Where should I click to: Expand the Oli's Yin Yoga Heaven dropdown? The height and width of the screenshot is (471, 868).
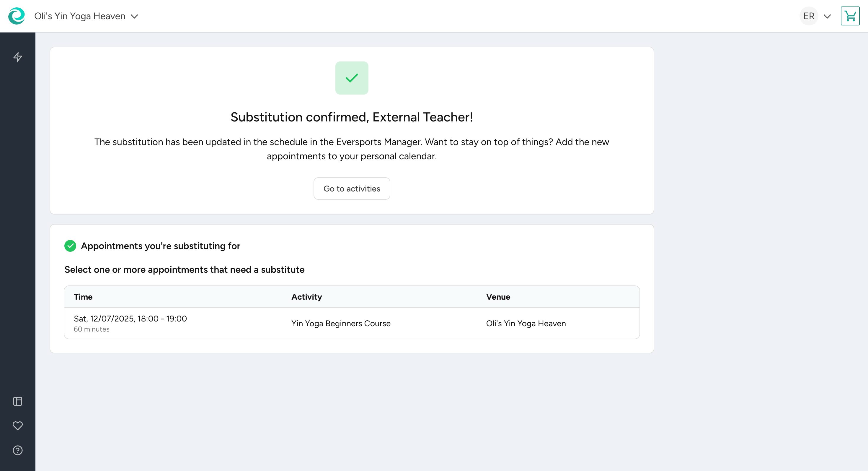(134, 17)
